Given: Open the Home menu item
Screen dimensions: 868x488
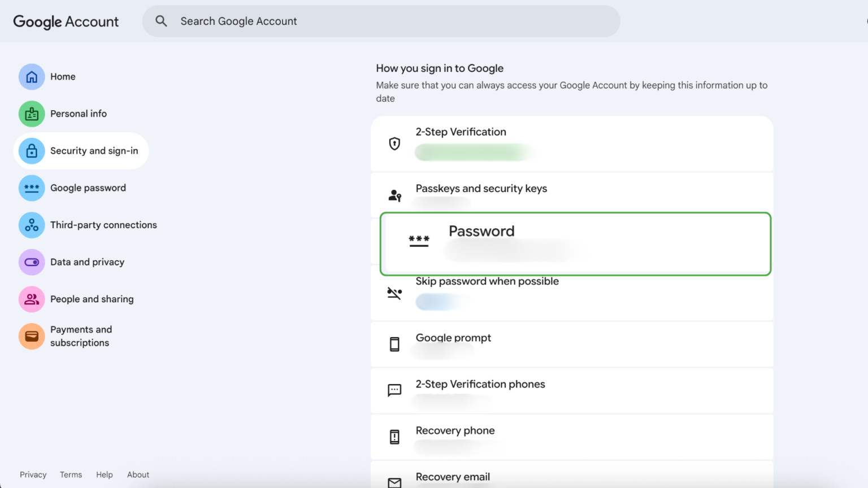Looking at the screenshot, I should (x=63, y=77).
